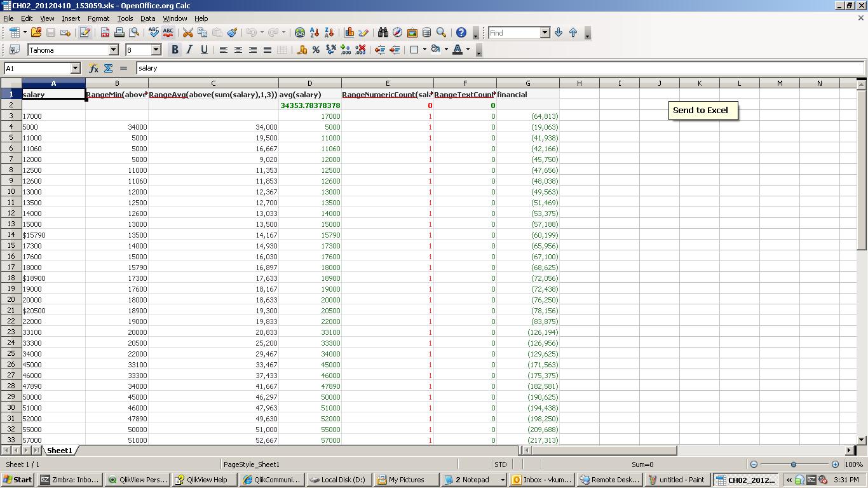Open Find & Replace binoculars
This screenshot has width=868, height=488.
[383, 32]
